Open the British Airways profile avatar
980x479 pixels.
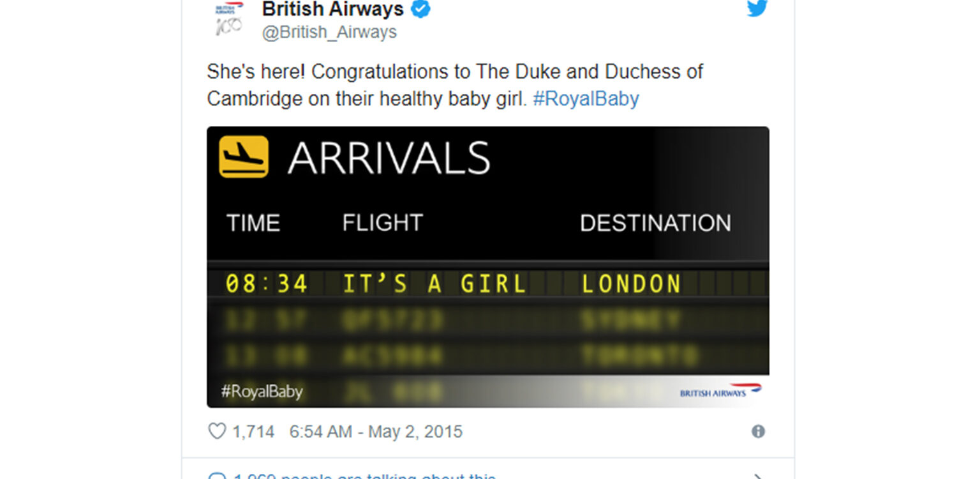(x=230, y=18)
